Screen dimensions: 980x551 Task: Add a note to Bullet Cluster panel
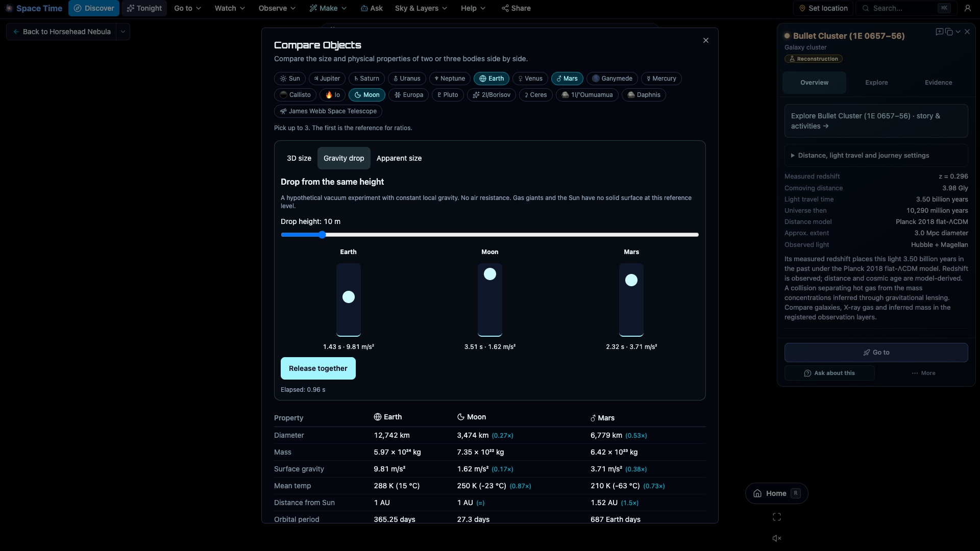[939, 32]
